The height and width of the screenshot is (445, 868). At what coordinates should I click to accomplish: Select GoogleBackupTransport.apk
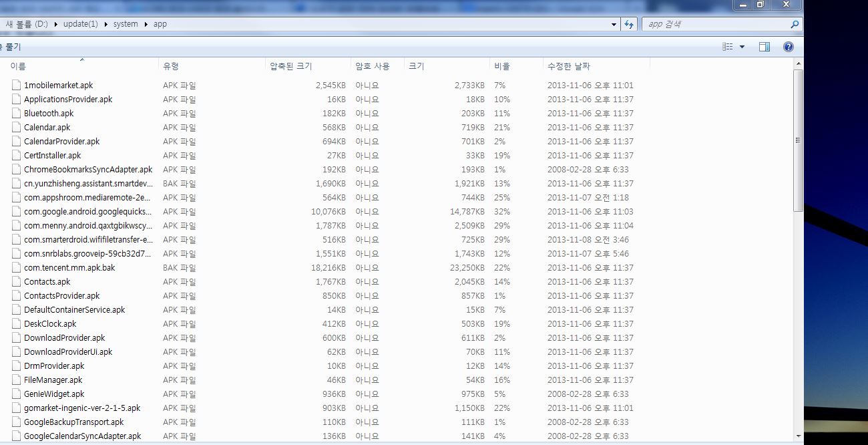(x=74, y=422)
